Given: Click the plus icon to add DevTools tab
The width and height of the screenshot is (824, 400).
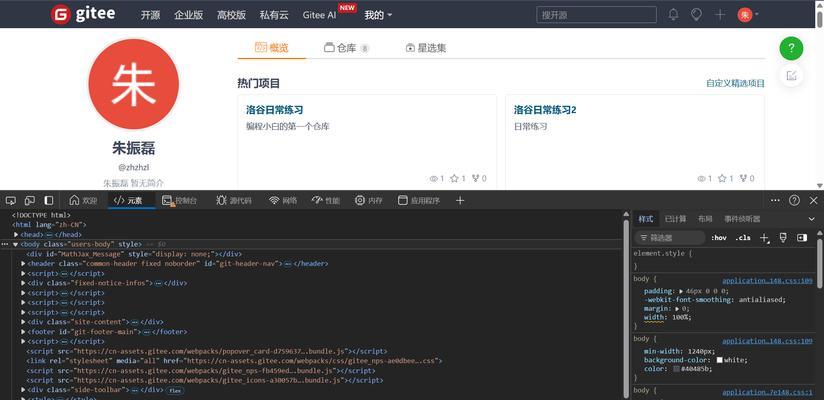Looking at the screenshot, I should point(460,200).
